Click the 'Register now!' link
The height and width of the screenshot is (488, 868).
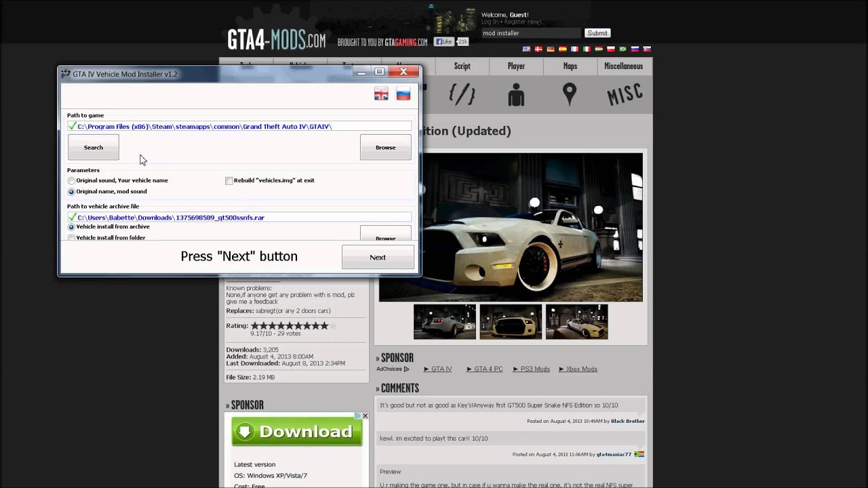tap(524, 22)
